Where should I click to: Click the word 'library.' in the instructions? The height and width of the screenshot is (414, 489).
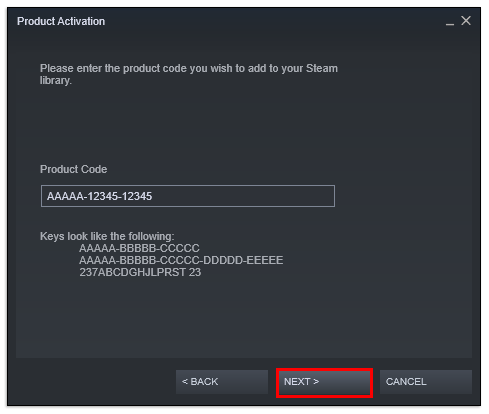click(x=56, y=81)
